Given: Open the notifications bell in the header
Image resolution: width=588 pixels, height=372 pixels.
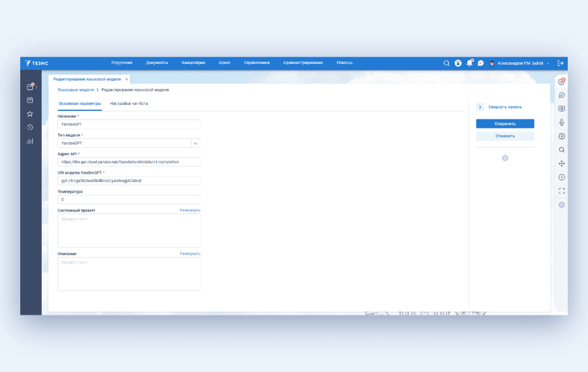Looking at the screenshot, I should click(x=470, y=63).
